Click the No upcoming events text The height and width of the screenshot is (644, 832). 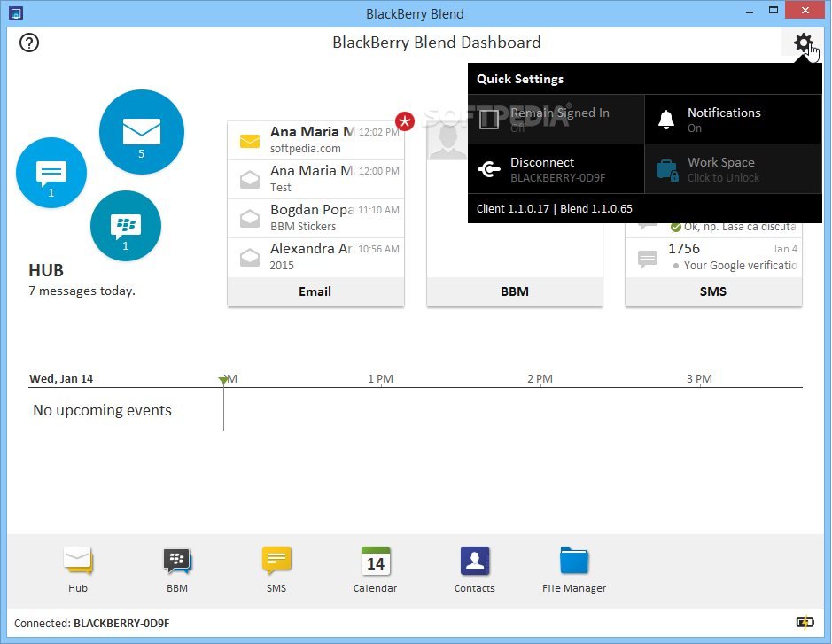pyautogui.click(x=102, y=411)
